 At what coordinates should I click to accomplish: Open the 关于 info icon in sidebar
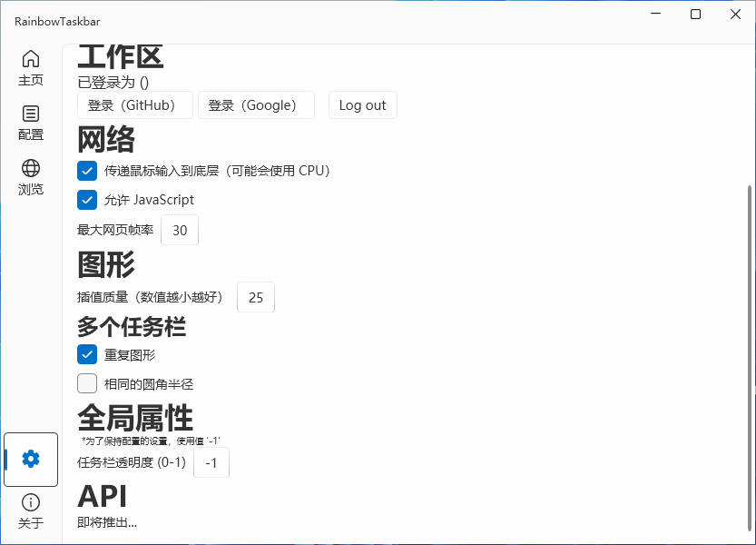[x=31, y=502]
